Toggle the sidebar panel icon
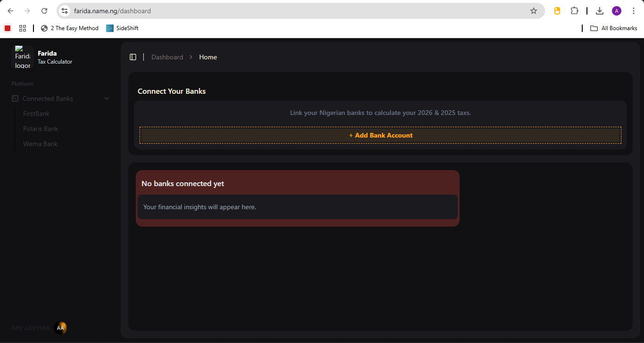 [133, 57]
